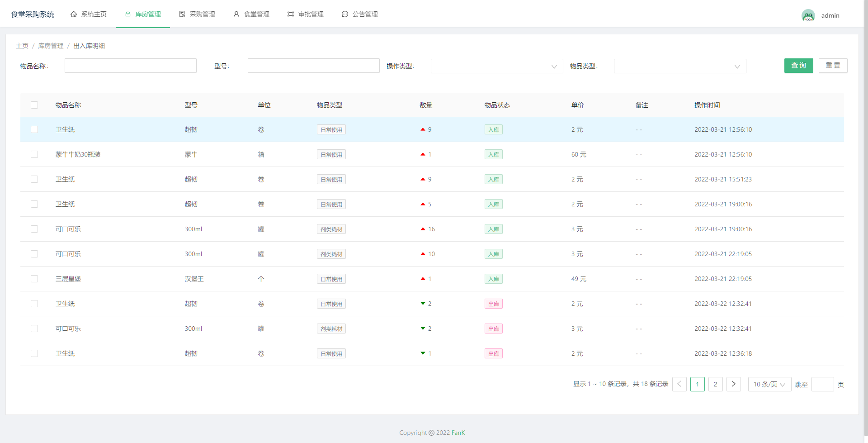
Task: Toggle the select-all checkbox in table header
Action: coord(34,105)
